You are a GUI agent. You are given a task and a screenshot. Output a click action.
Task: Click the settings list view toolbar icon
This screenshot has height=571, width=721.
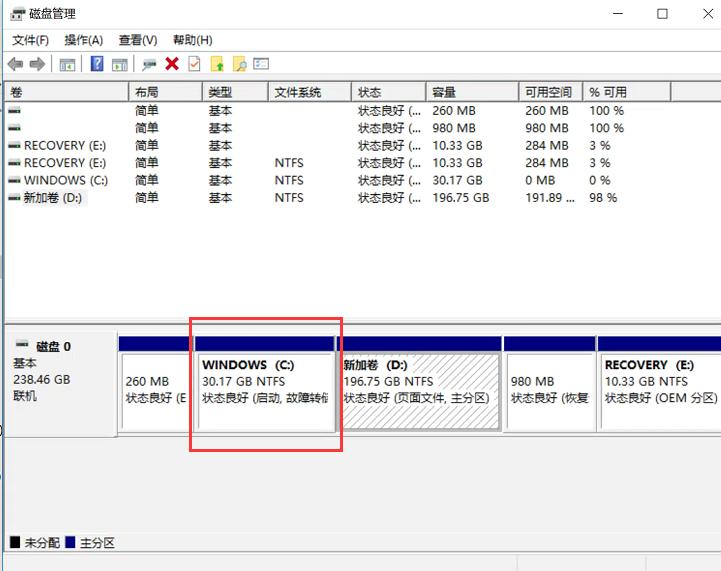pyautogui.click(x=261, y=63)
